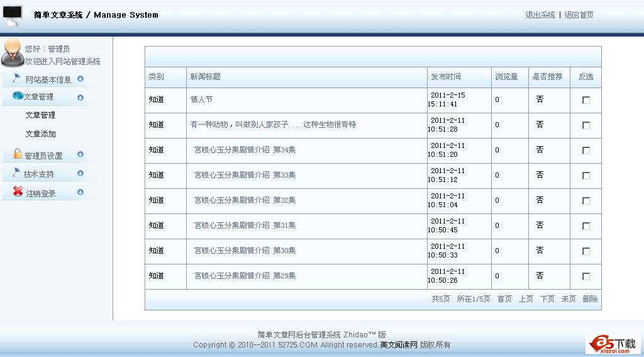The width and height of the screenshot is (644, 357).
Task: Click the blue disk icon beside 文章管理
Action: pyautogui.click(x=18, y=96)
